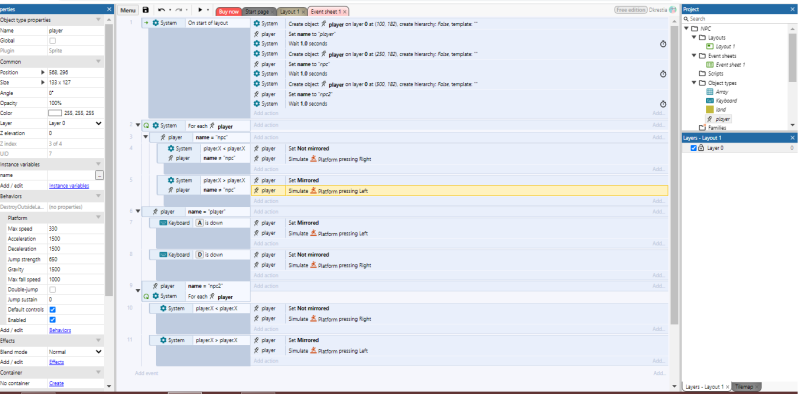
Task: Click the Color white swatch
Action: pyautogui.click(x=55, y=113)
